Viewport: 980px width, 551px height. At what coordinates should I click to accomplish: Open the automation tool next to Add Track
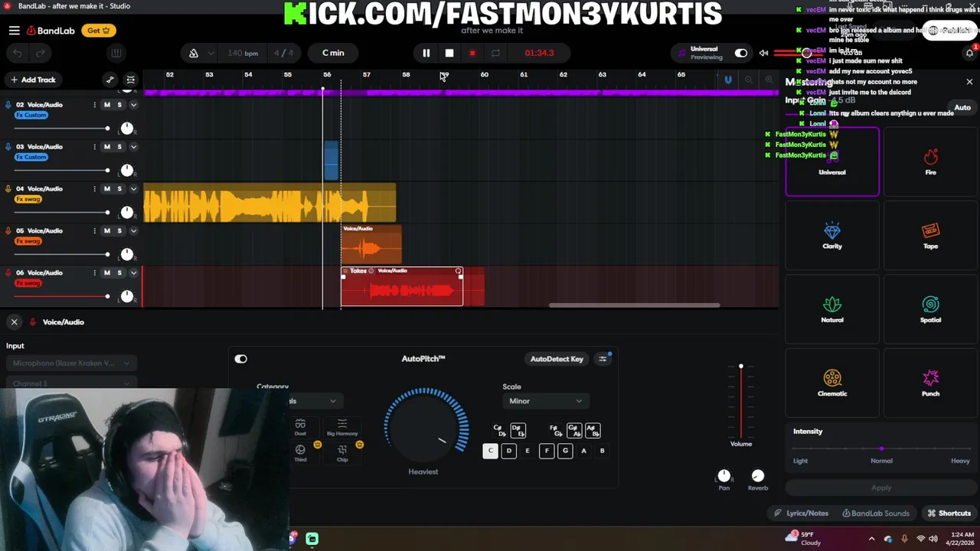coord(110,80)
